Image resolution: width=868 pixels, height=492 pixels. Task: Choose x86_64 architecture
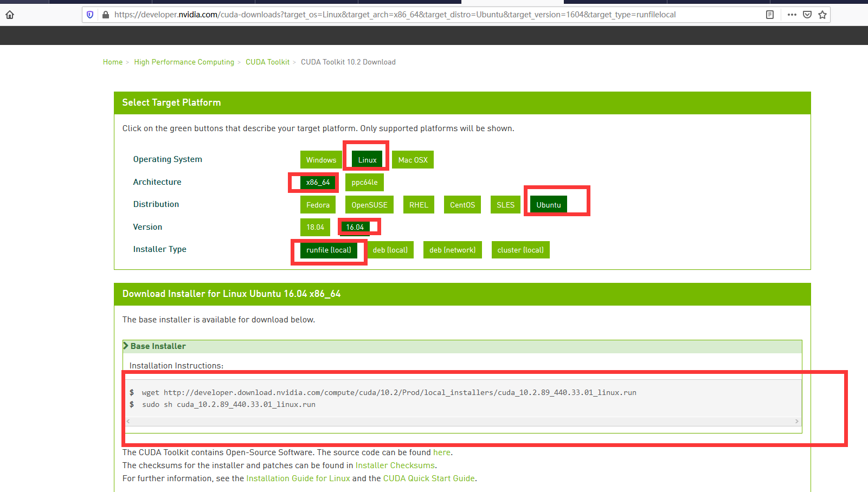pos(318,183)
